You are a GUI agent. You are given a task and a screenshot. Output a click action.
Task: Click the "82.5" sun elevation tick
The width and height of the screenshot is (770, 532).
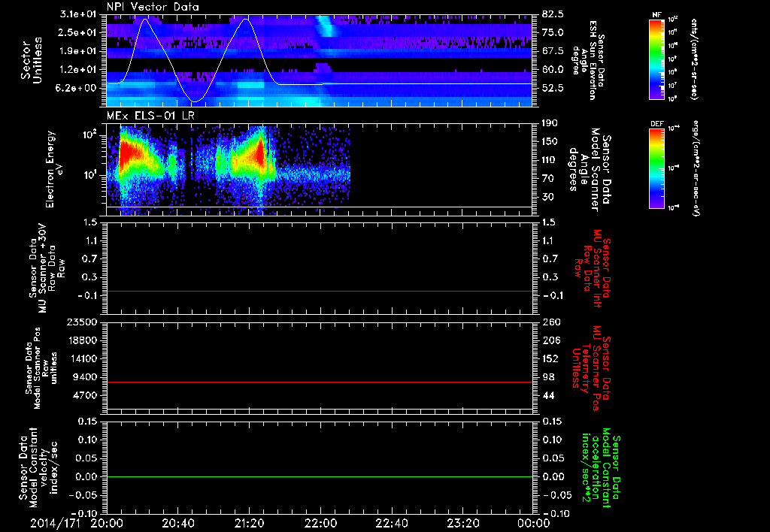pos(553,14)
